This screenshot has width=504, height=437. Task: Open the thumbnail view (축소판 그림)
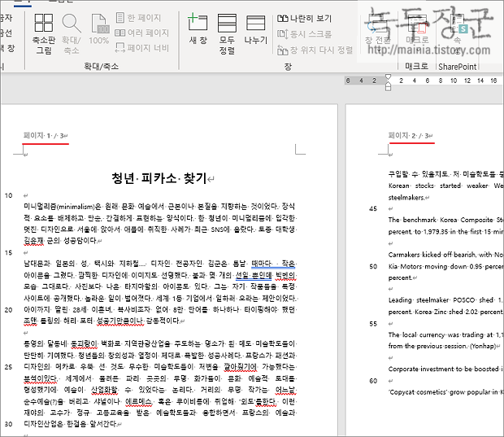(x=44, y=34)
